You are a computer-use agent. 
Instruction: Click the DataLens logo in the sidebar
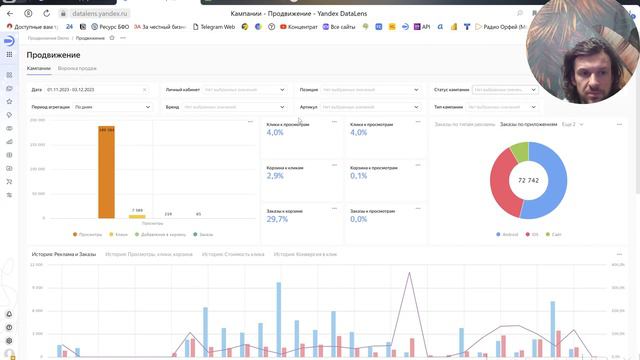[9, 41]
